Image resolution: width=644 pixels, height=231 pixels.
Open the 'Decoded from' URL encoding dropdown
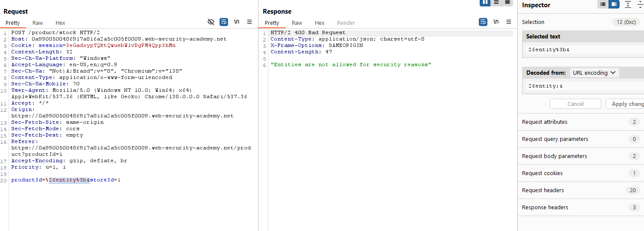[594, 73]
